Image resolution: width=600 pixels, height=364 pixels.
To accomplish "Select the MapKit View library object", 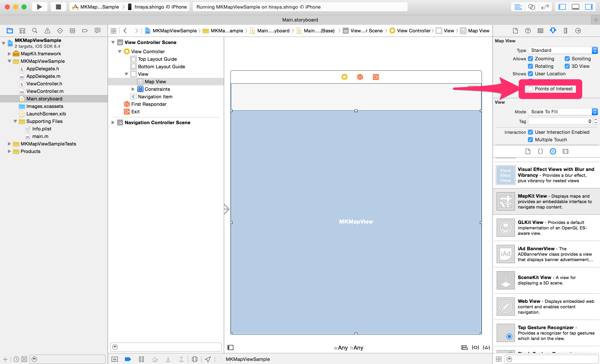I will pyautogui.click(x=547, y=201).
